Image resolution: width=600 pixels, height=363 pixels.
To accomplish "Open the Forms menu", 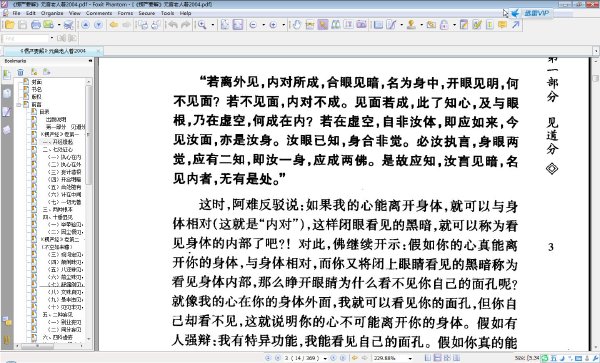I will point(125,13).
